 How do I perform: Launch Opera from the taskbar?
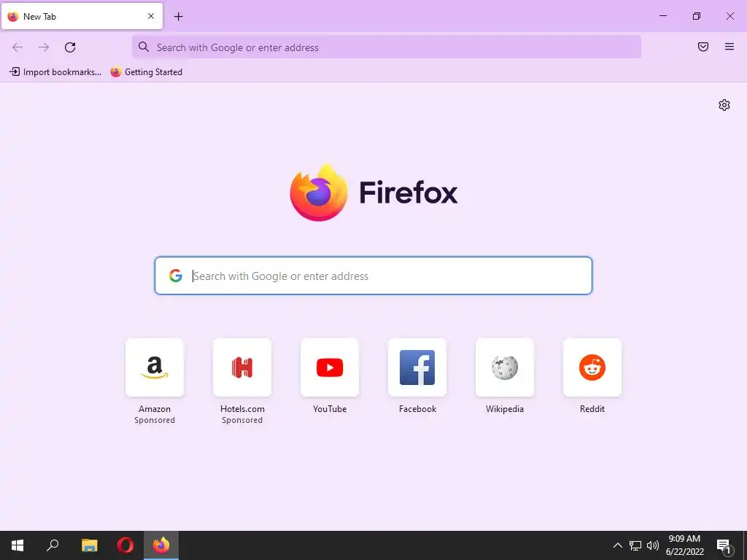click(x=125, y=545)
